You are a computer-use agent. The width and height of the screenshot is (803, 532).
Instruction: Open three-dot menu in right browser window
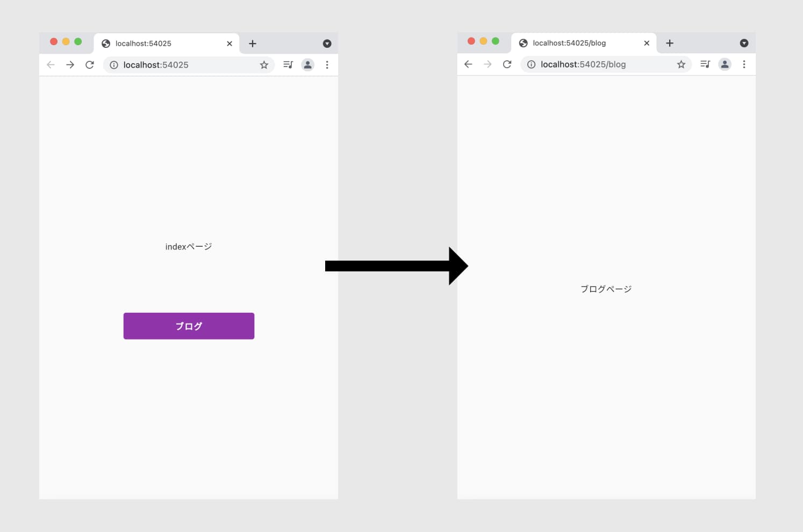coord(744,64)
